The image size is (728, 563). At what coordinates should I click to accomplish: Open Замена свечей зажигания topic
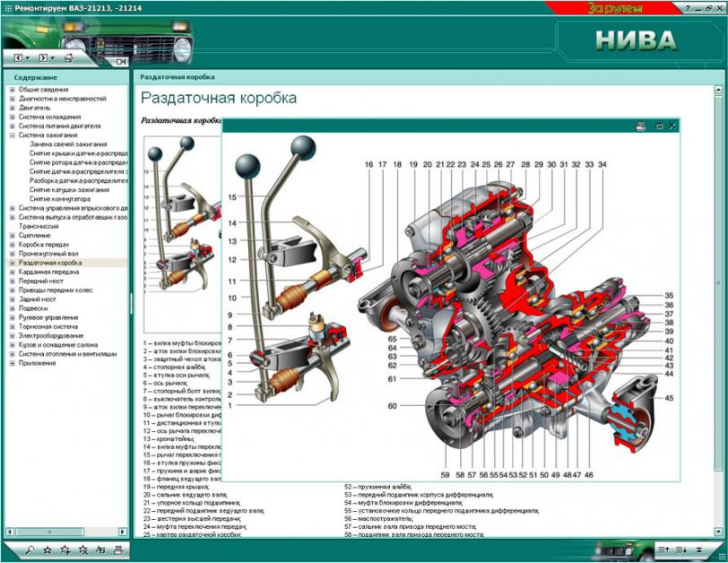[x=68, y=144]
